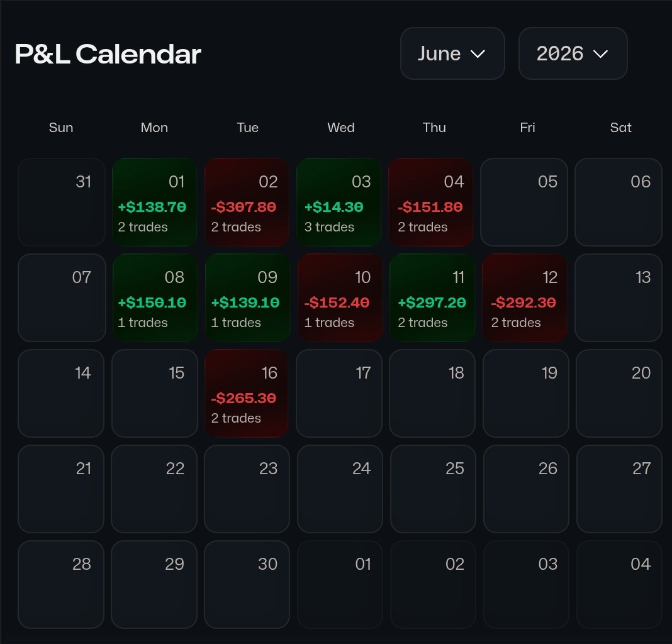This screenshot has height=644, width=672.
Task: Click the day 25 cell
Action: tap(434, 489)
